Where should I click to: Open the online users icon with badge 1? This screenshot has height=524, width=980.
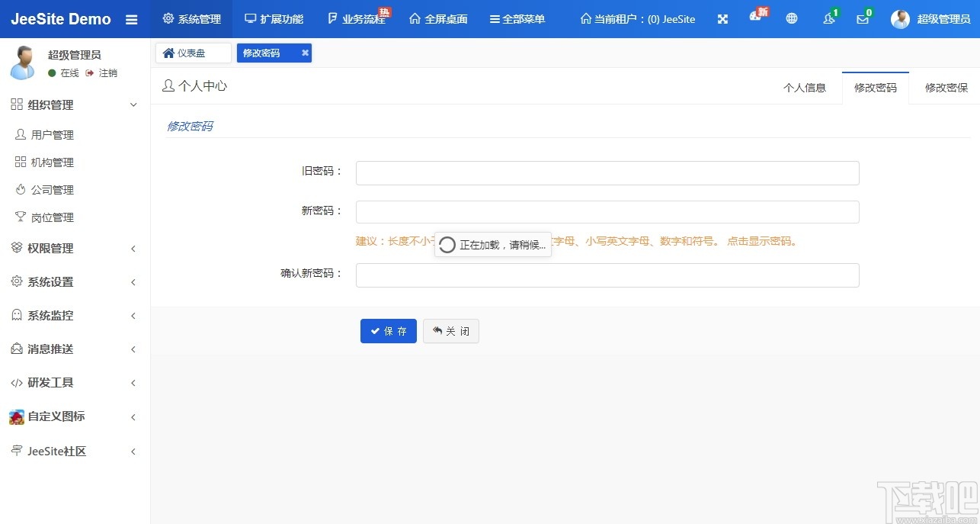(x=828, y=19)
